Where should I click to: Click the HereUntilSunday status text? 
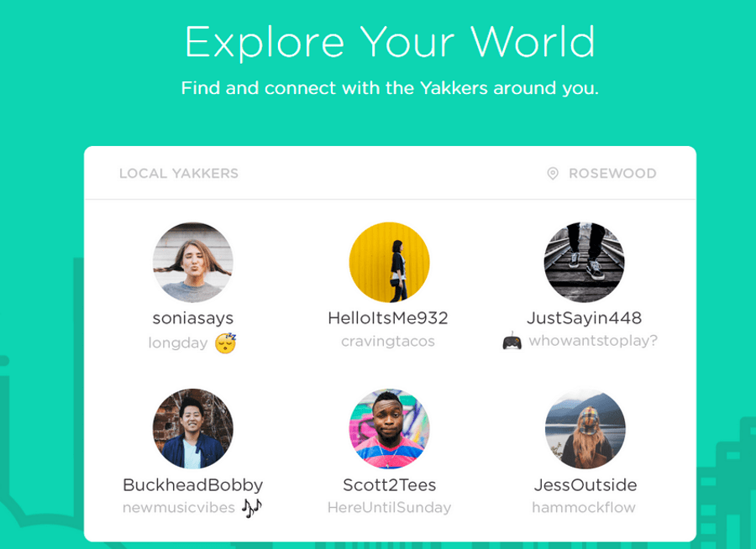point(389,508)
